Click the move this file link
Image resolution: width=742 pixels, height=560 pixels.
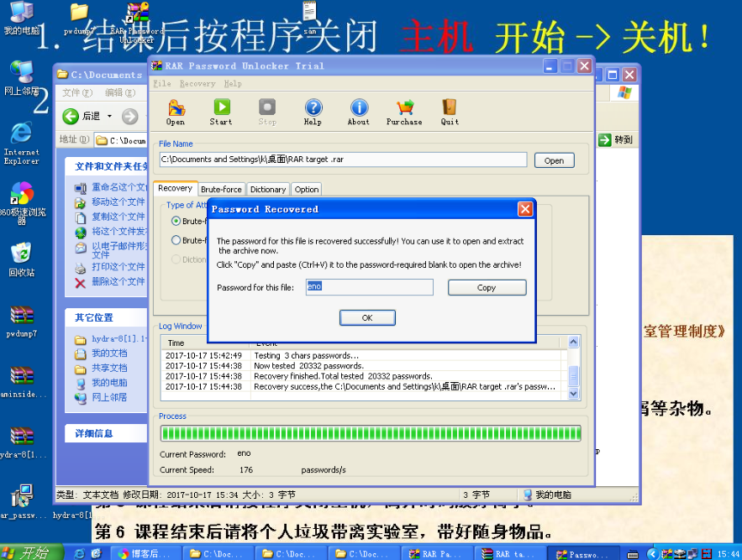point(118,202)
